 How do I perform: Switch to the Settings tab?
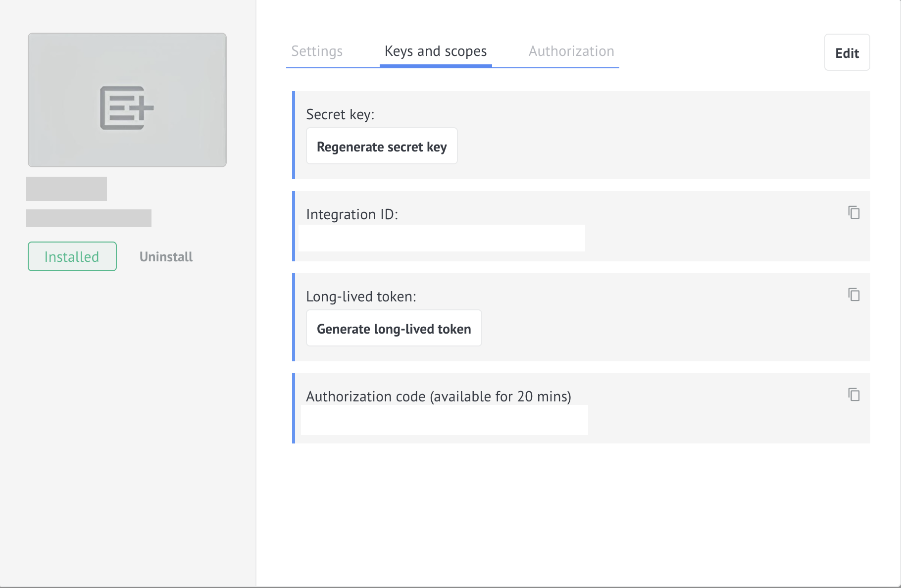click(x=317, y=51)
